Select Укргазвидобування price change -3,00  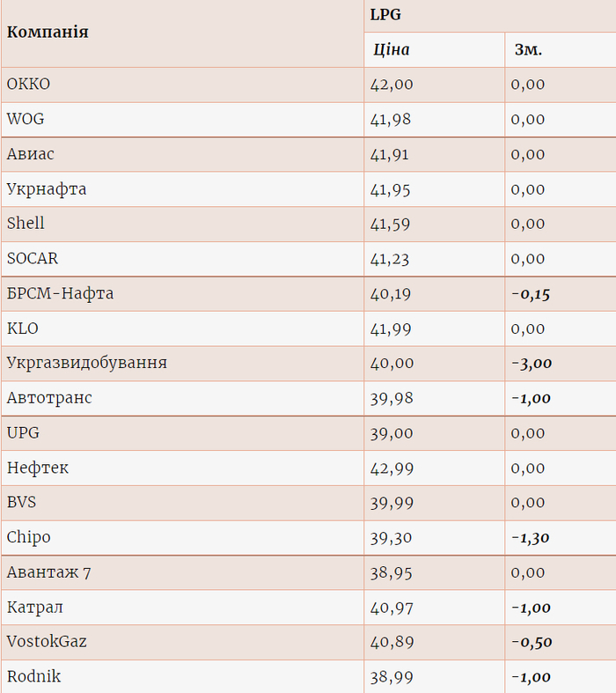click(531, 363)
